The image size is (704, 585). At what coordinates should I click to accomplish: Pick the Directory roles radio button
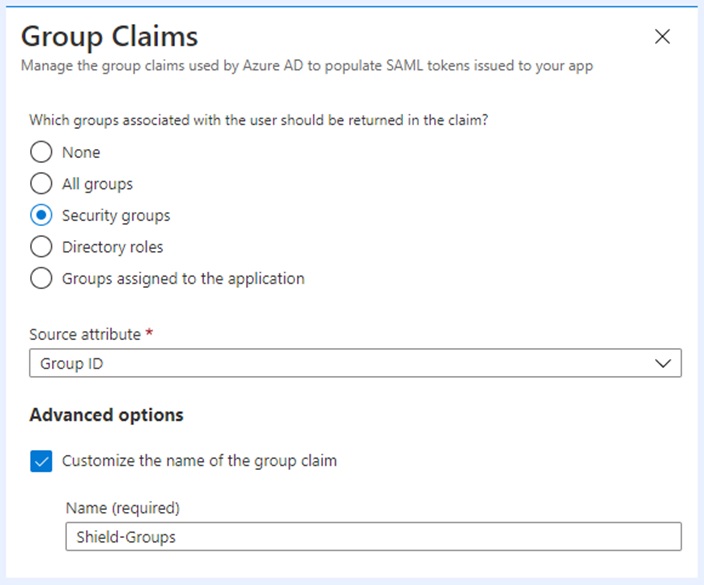[x=41, y=247]
